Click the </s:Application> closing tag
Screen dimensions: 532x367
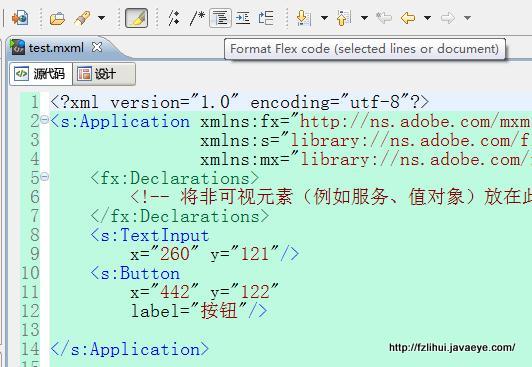click(x=130, y=349)
